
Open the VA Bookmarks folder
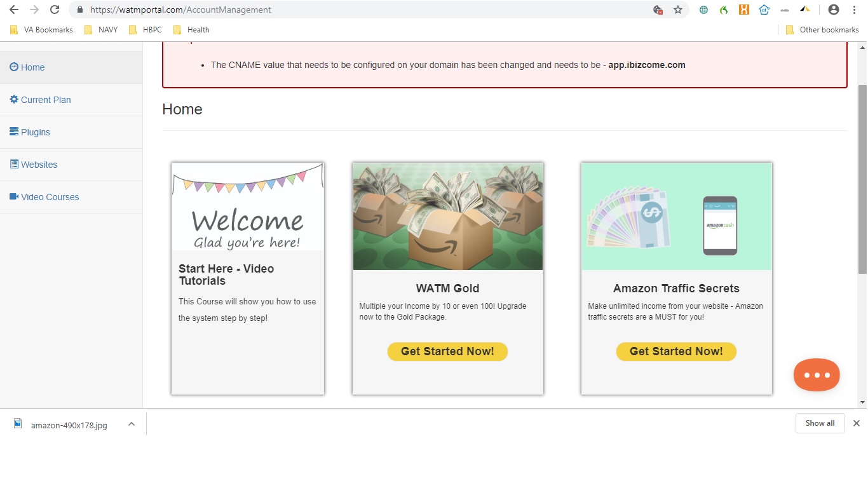[42, 30]
